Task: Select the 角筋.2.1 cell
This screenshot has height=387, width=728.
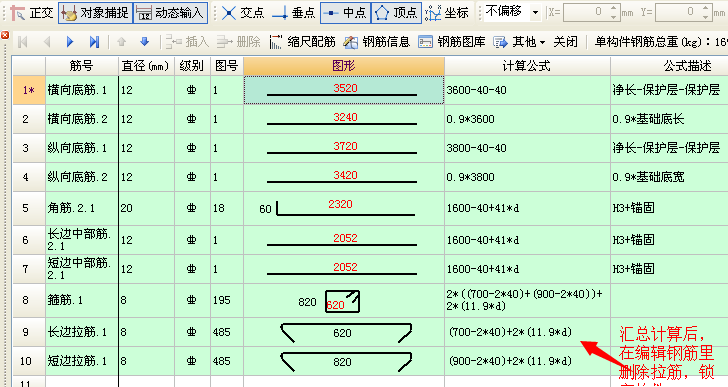Action: pyautogui.click(x=82, y=208)
